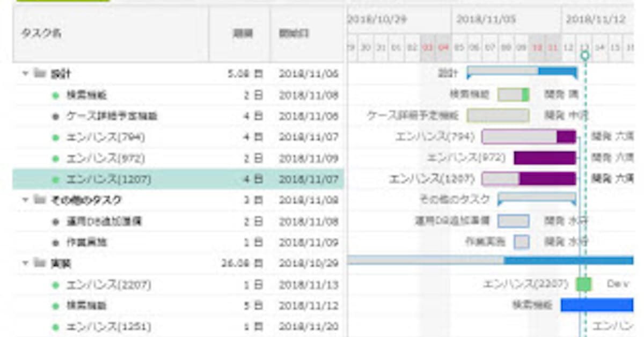Collapse the 実装 task group
This screenshot has width=644, height=337.
(x=25, y=263)
